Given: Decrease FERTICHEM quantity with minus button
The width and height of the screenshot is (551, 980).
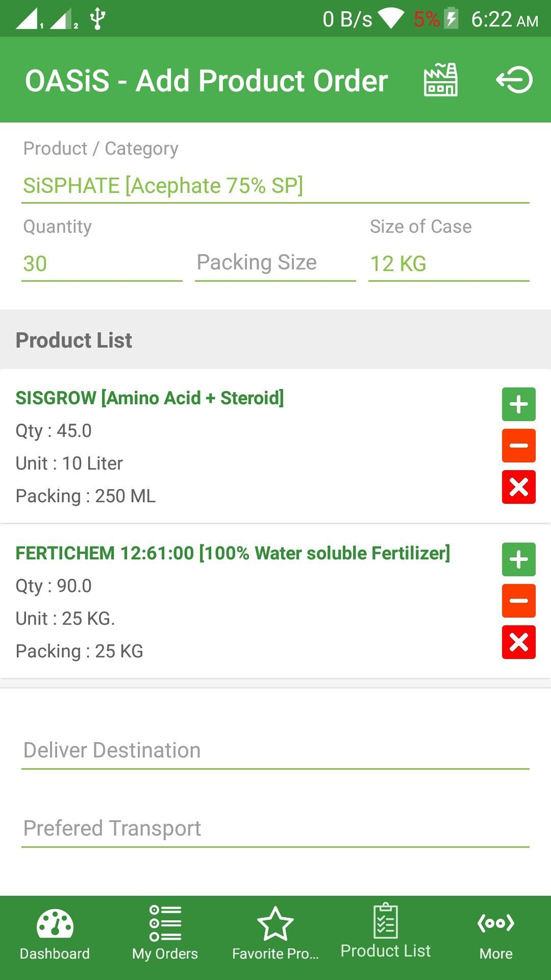Looking at the screenshot, I should pyautogui.click(x=519, y=601).
